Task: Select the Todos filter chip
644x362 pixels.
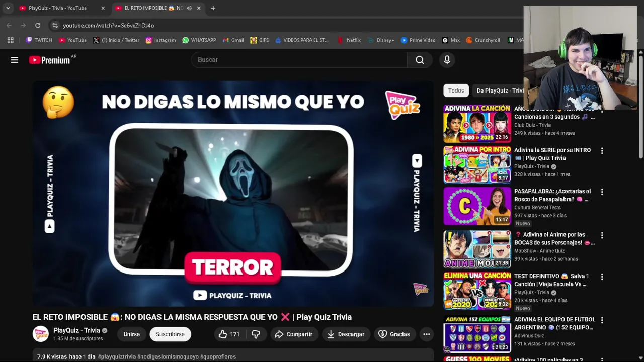Action: tap(456, 90)
